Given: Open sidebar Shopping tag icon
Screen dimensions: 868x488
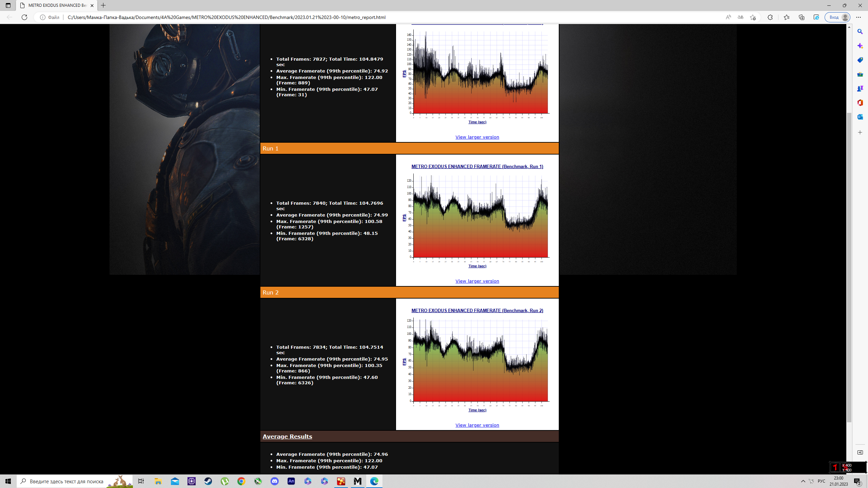Looking at the screenshot, I should click(860, 60).
